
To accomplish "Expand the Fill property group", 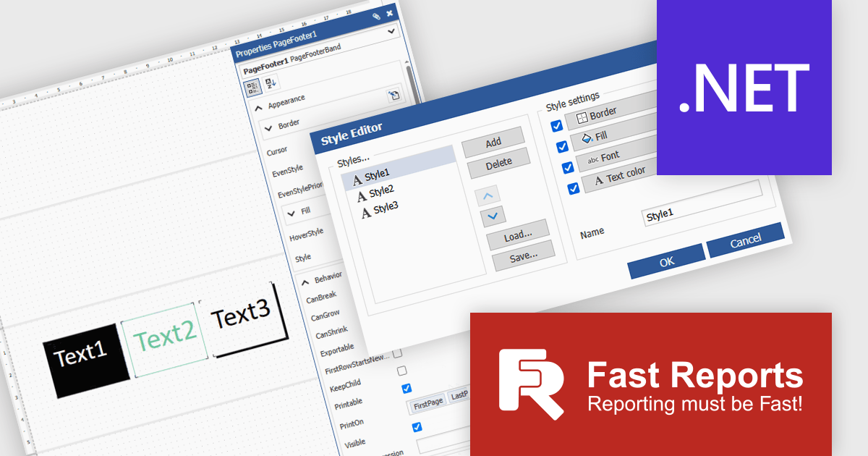I will click(x=291, y=212).
